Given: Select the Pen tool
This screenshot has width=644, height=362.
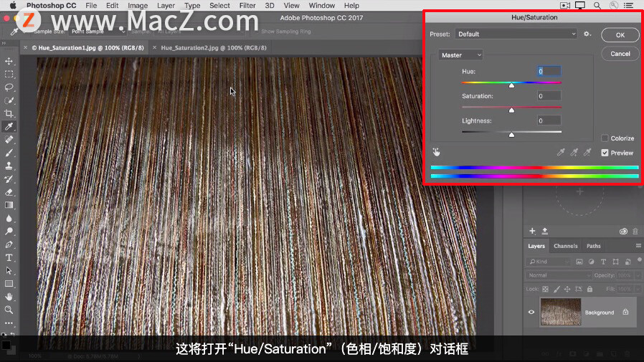Looking at the screenshot, I should pyautogui.click(x=9, y=244).
